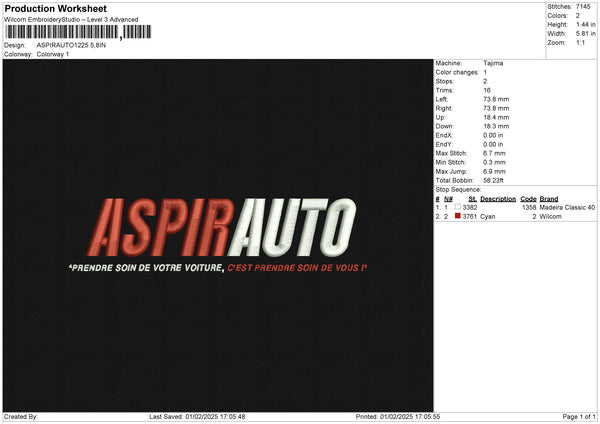This screenshot has height=424, width=600.
Task: Click the red thread color swatch for 3761
Action: [x=457, y=216]
